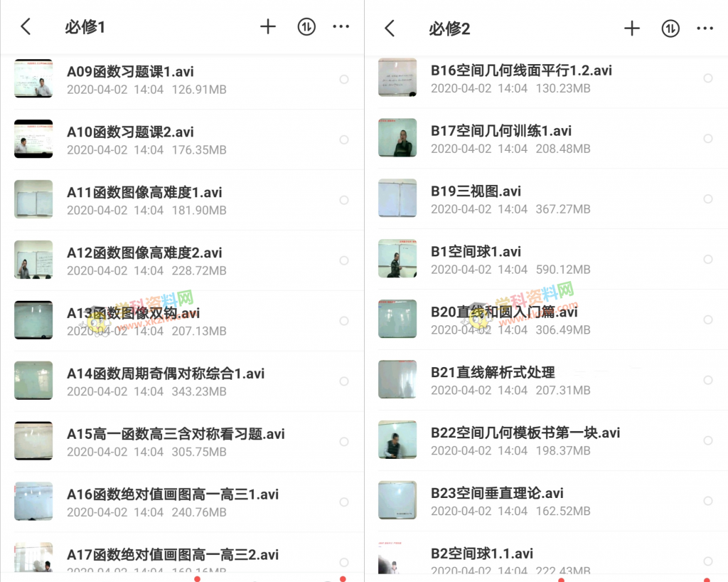The height and width of the screenshot is (582, 728).
Task: Open the thumbnail of A10函数习题课2.avi
Action: click(x=33, y=139)
